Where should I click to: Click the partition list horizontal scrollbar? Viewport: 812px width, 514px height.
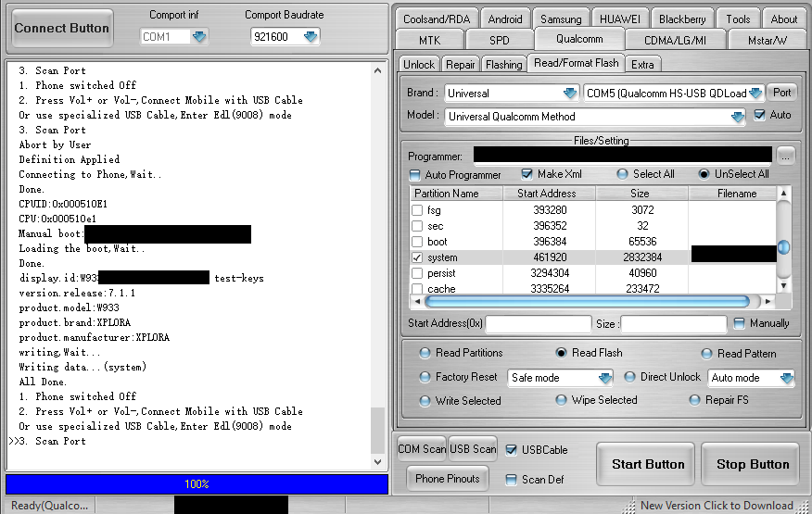[588, 301]
